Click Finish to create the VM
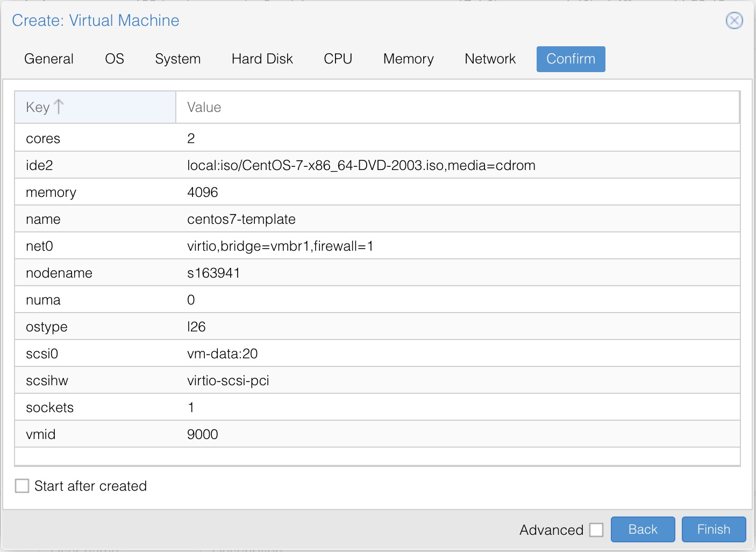 [x=714, y=529]
